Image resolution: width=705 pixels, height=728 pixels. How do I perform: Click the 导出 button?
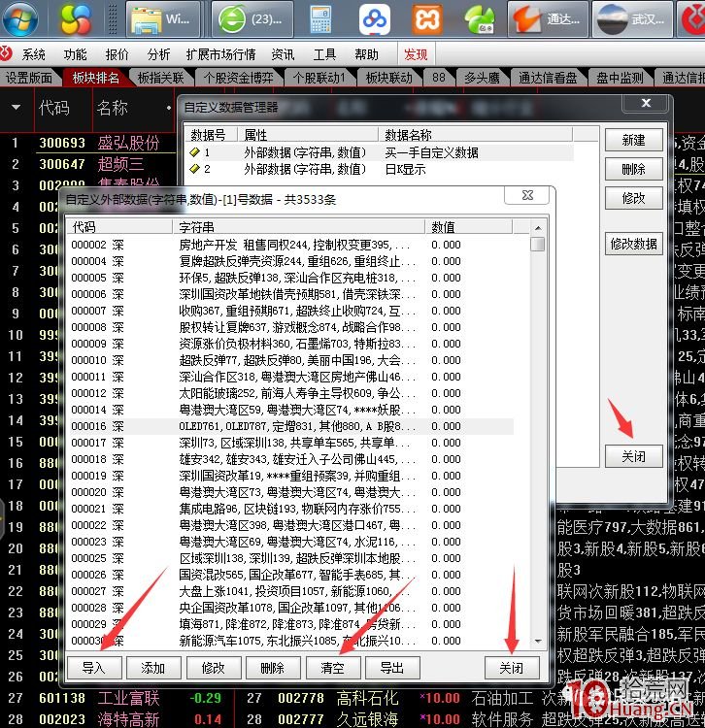(x=392, y=668)
